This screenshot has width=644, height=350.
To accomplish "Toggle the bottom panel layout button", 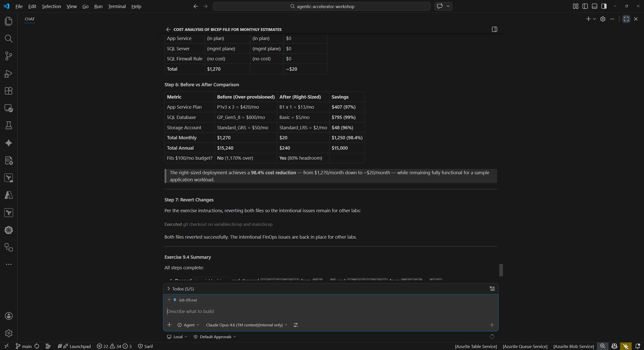I will coord(594,6).
